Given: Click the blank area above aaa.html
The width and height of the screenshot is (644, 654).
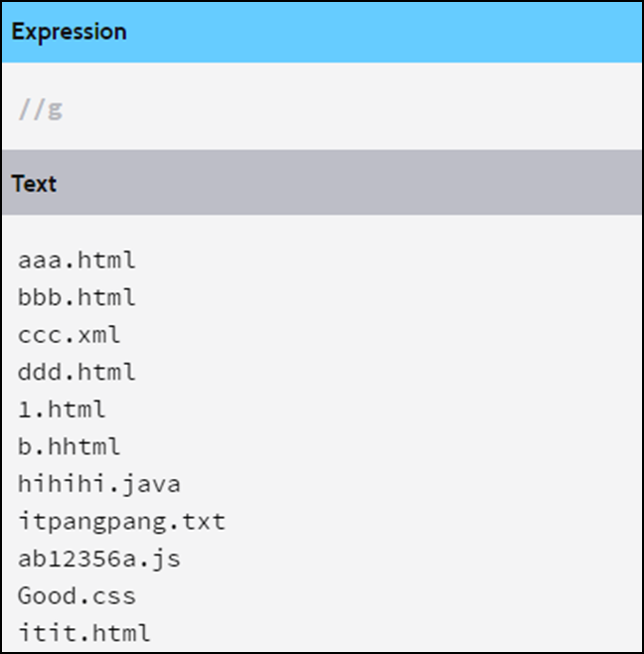Looking at the screenshot, I should [x=322, y=232].
